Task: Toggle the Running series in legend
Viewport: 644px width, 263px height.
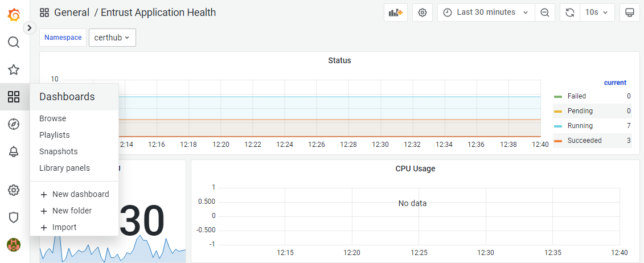Action: (x=580, y=126)
